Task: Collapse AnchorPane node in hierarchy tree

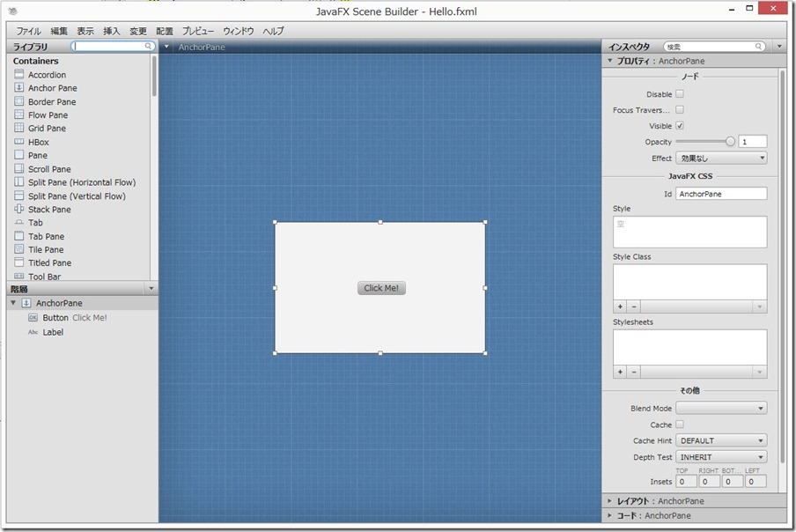Action: 14,302
